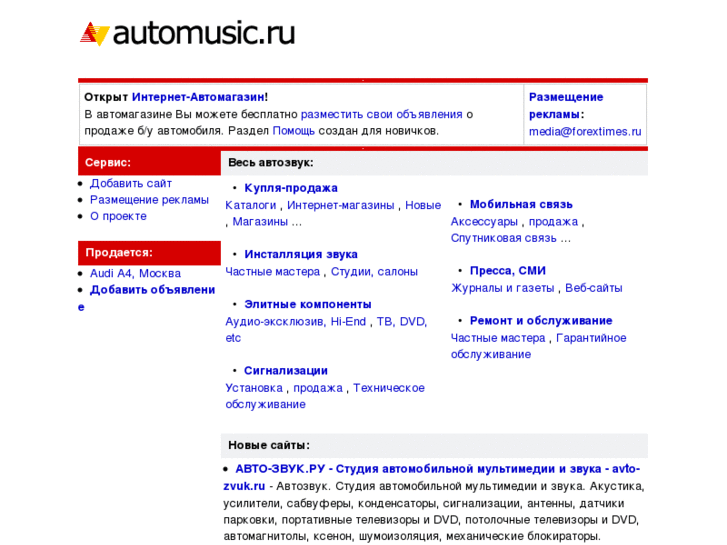Open the Инсталляция звука category
The height and width of the screenshot is (545, 727).
point(301,254)
